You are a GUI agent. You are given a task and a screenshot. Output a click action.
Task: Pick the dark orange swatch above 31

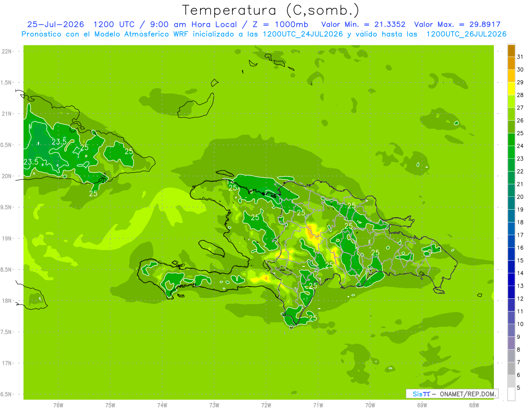pos(511,51)
